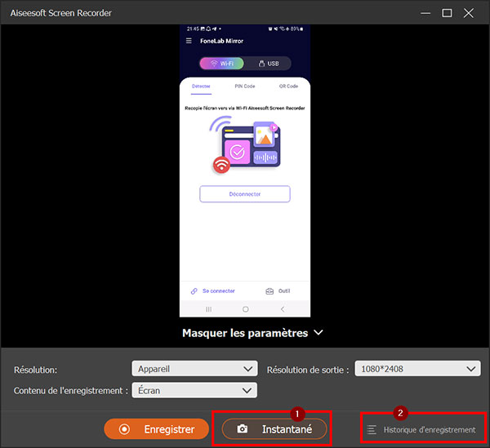Open the Contenu de l'enregistrement dropdown Écran
This screenshot has height=448, width=490.
point(194,390)
